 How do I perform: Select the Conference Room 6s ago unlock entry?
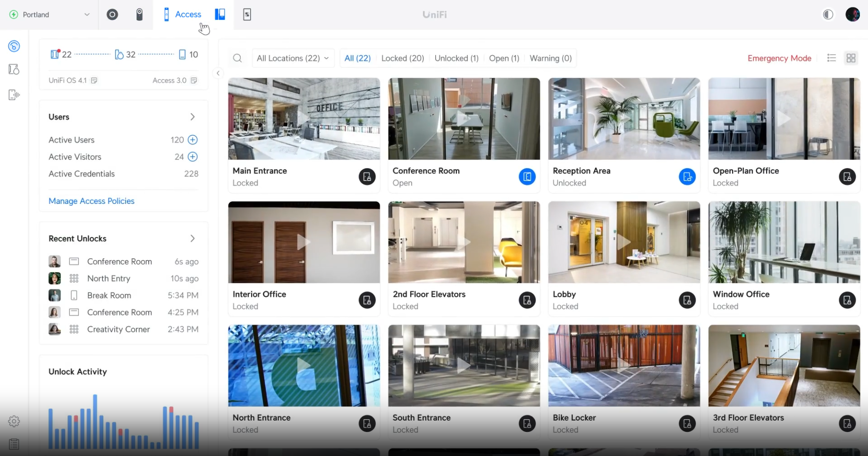(124, 262)
